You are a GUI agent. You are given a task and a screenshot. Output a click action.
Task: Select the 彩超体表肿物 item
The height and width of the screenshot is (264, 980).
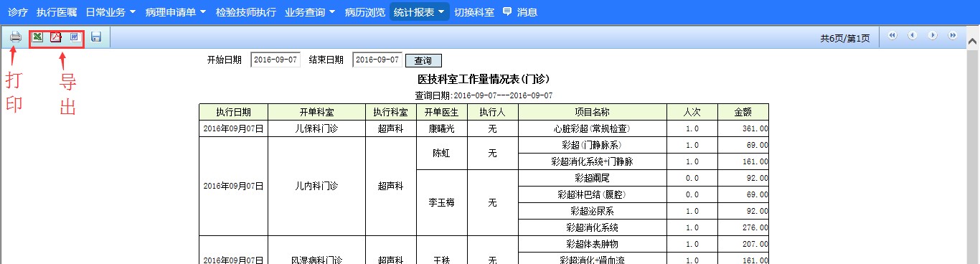(592, 245)
